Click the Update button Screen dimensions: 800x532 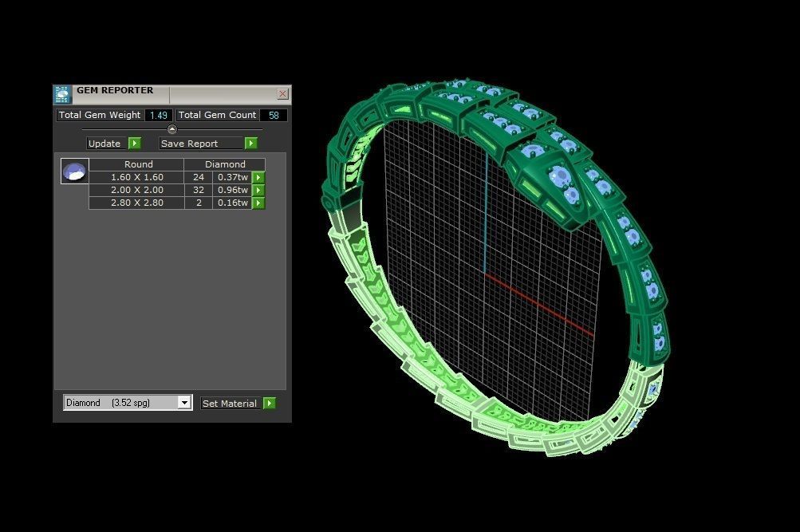pyautogui.click(x=107, y=144)
